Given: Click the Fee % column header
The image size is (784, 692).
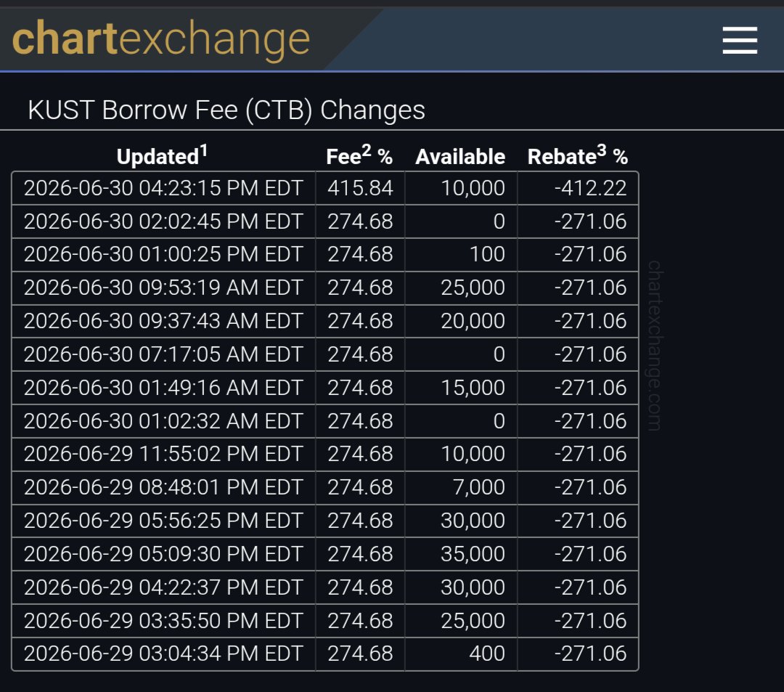Looking at the screenshot, I should coord(359,155).
